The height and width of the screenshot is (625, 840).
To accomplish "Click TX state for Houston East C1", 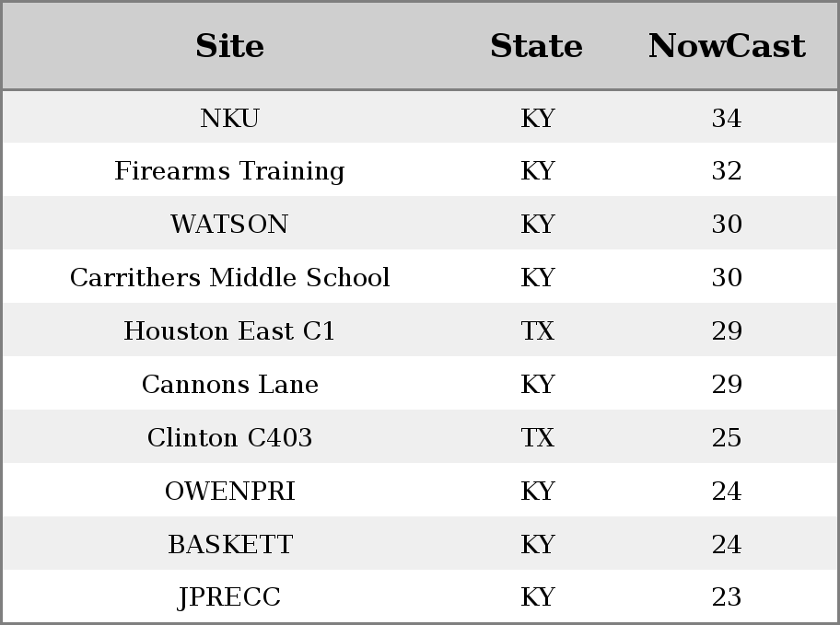I will 537,331.
